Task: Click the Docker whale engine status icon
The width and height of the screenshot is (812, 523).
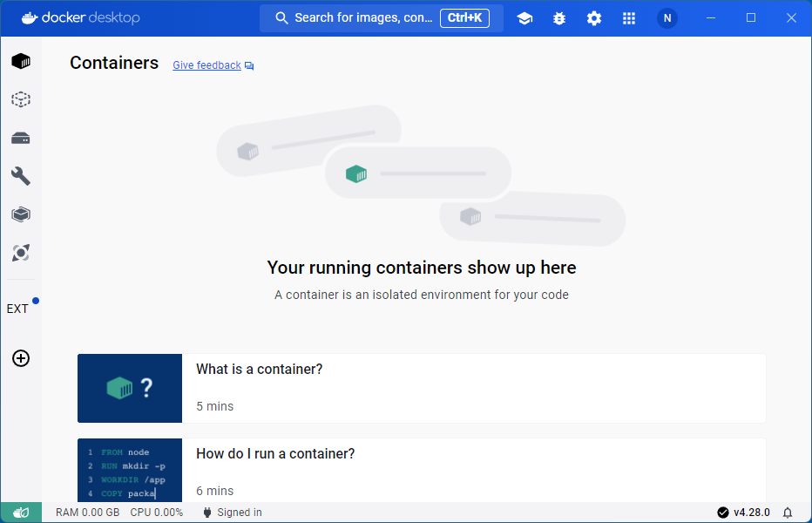Action: coord(20,513)
